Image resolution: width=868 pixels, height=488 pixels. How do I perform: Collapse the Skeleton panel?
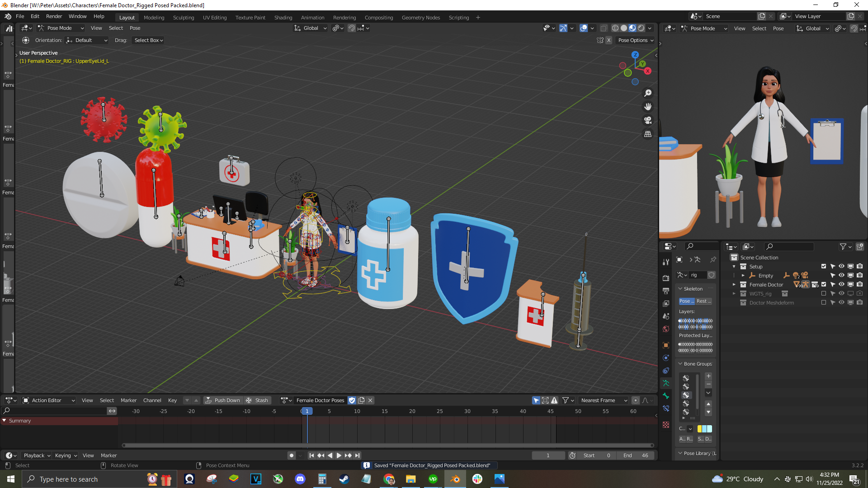[x=680, y=289]
